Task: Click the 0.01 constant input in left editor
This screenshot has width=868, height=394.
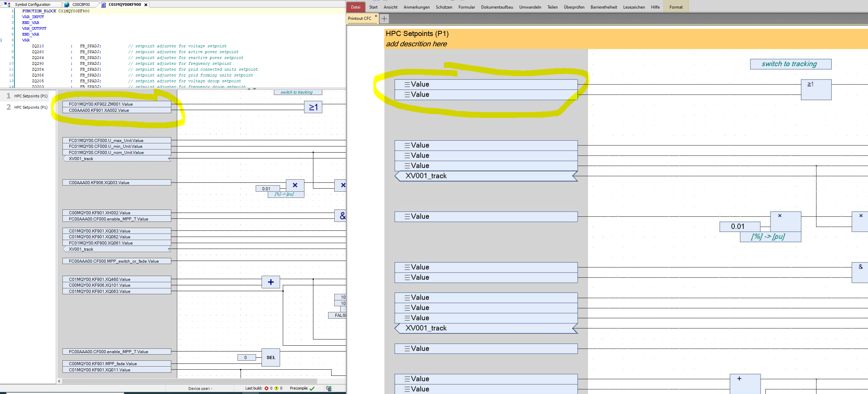Action: coord(267,189)
